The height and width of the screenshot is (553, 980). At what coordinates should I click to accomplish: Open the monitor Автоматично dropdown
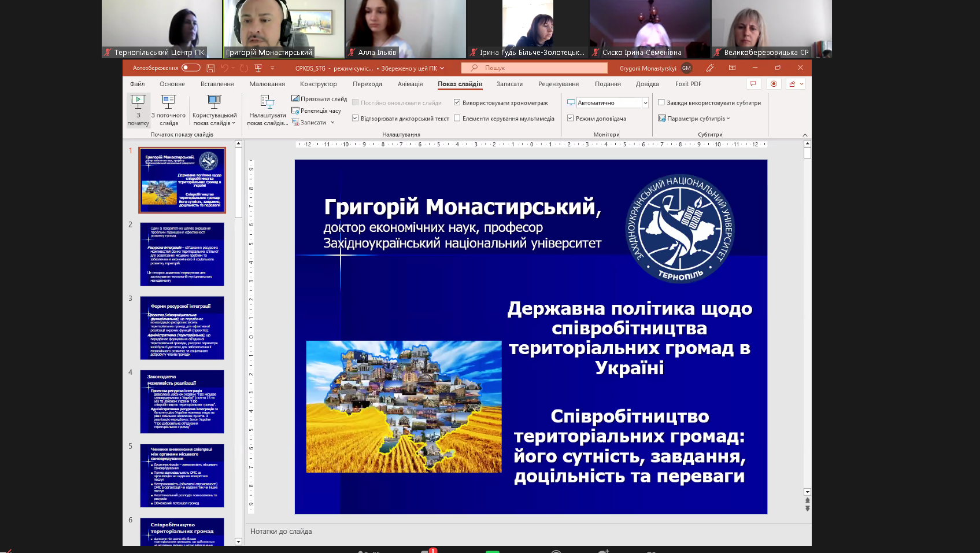(x=645, y=102)
